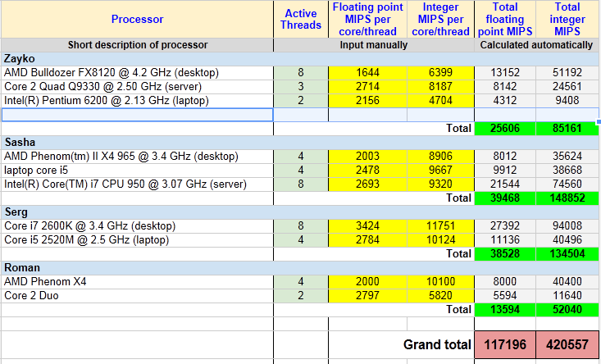Click floating point value 1644 for Bulldozer

pyautogui.click(x=367, y=73)
